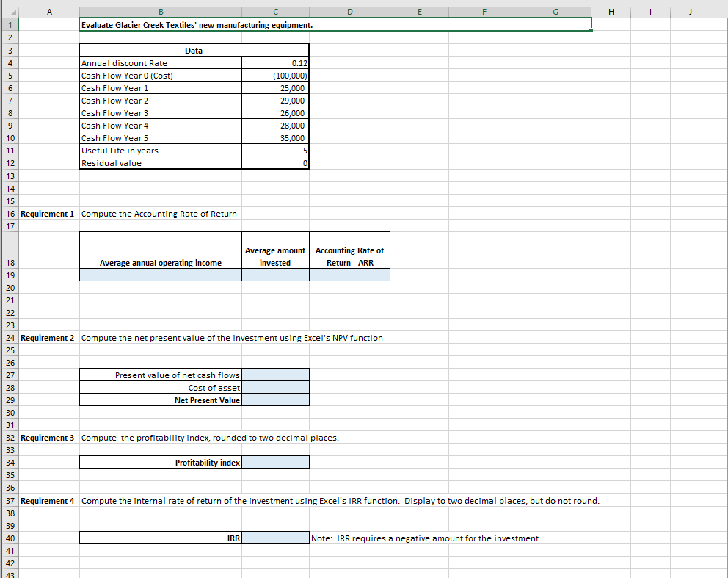The width and height of the screenshot is (728, 578).
Task: Select the Residual value cell
Action: pos(275,163)
